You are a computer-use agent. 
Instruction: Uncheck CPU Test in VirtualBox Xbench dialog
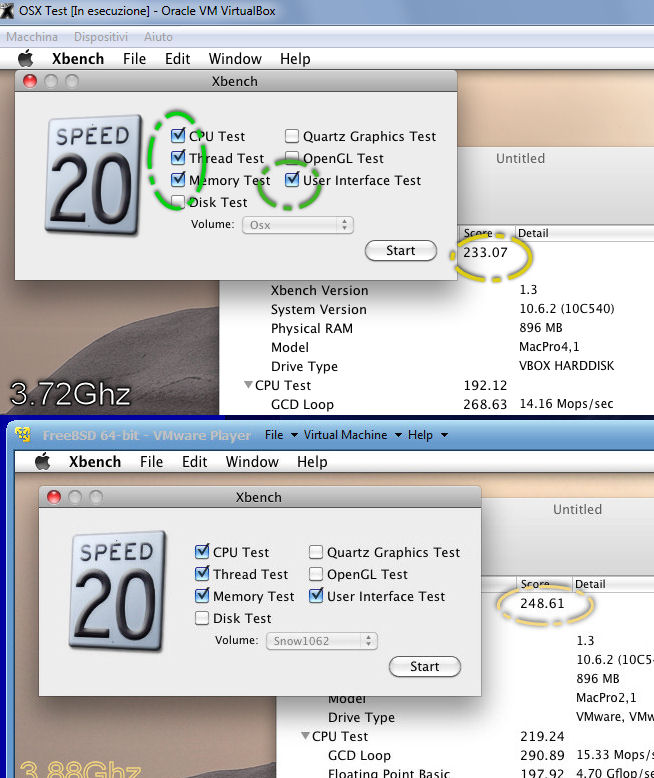pyautogui.click(x=178, y=135)
